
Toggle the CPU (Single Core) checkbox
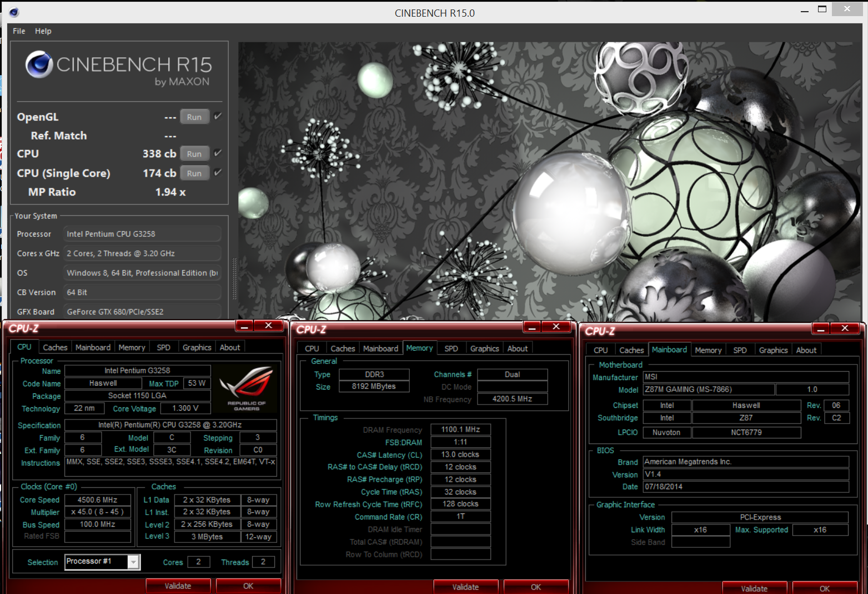point(218,172)
